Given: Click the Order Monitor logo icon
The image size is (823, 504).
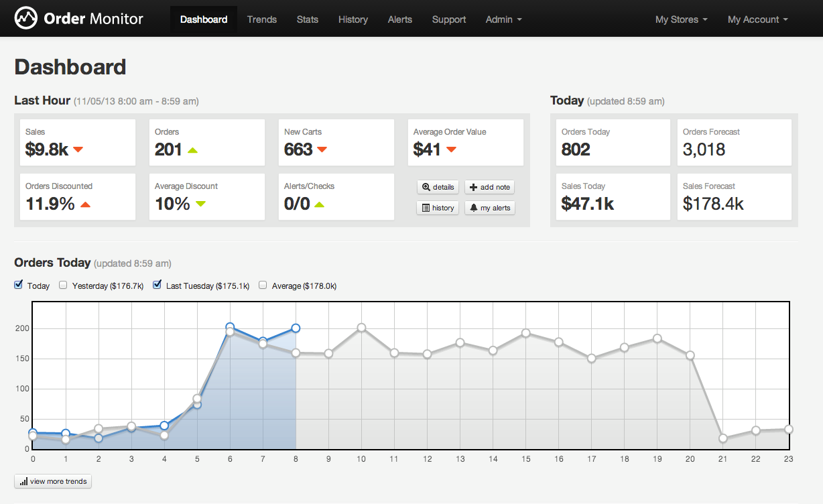Looking at the screenshot, I should point(26,18).
